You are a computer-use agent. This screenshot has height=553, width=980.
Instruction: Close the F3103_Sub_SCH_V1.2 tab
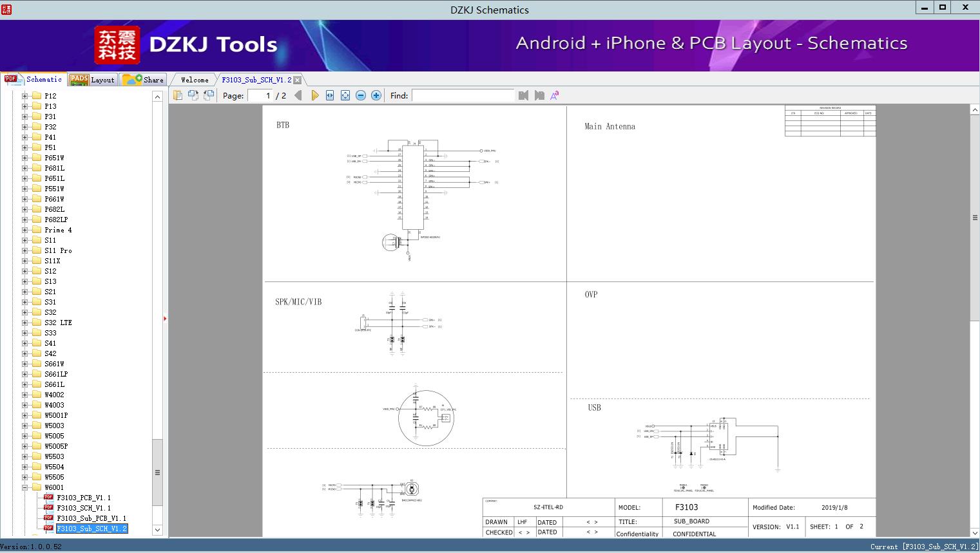coord(298,80)
